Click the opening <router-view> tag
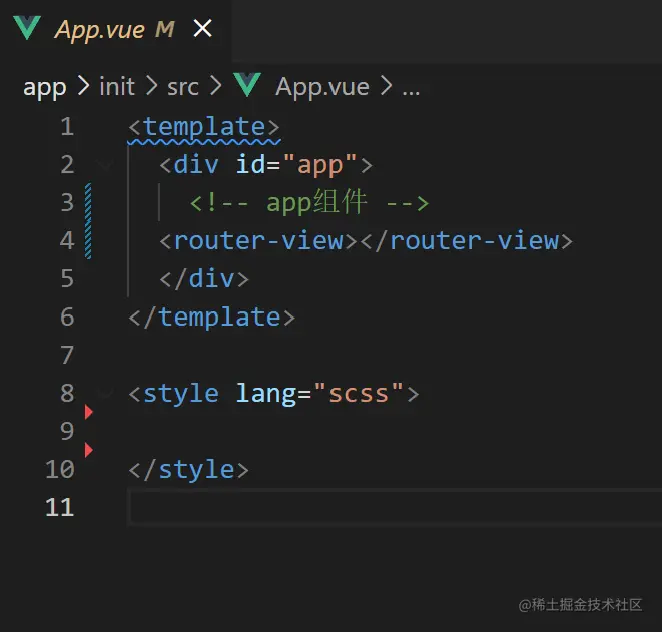This screenshot has height=632, width=662. pyautogui.click(x=258, y=241)
